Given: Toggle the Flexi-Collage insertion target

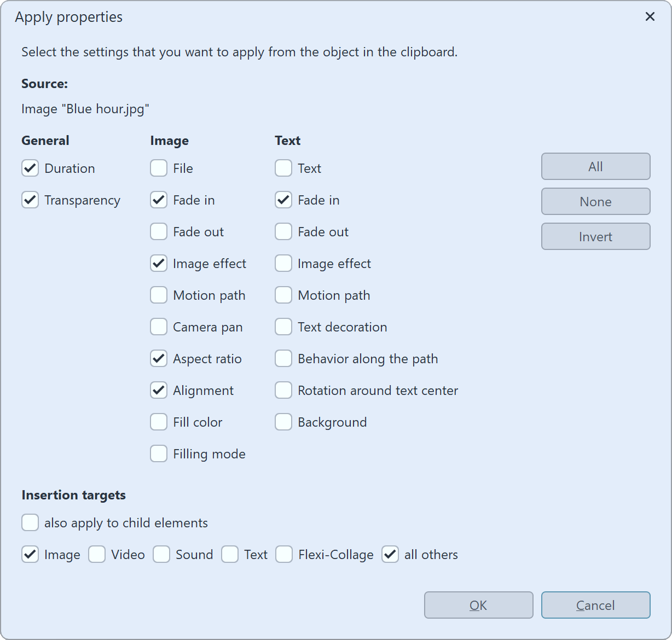Looking at the screenshot, I should point(284,554).
